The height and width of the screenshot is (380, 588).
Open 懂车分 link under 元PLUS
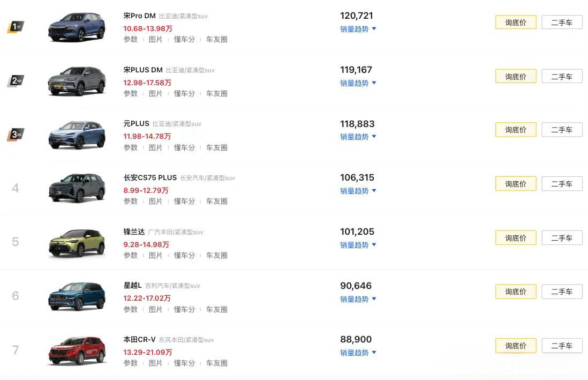tap(184, 147)
